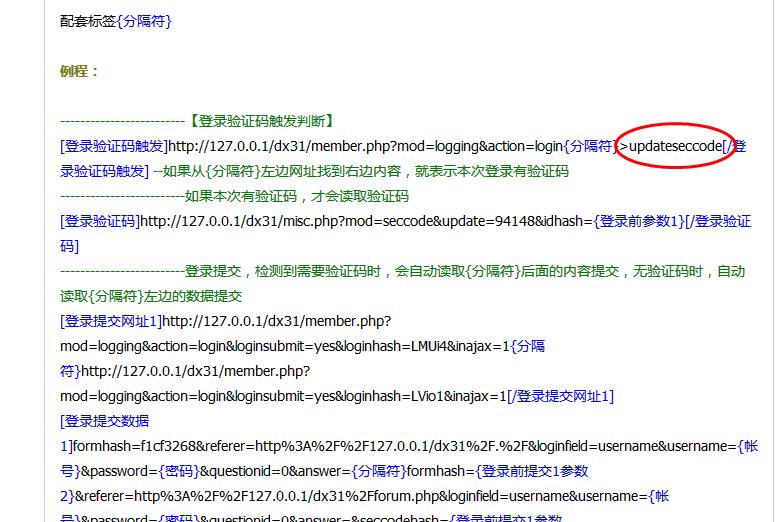Viewport: 777px width, 522px height.
Task: Click the {登录前参数1} placeholder
Action: [x=639, y=221]
